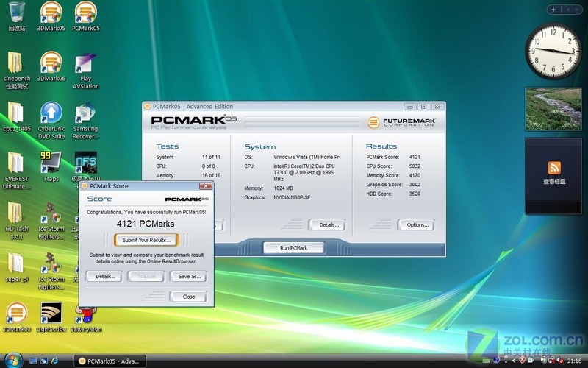The image size is (588, 368).
Task: Click Submit Your Results button
Action: tap(146, 240)
